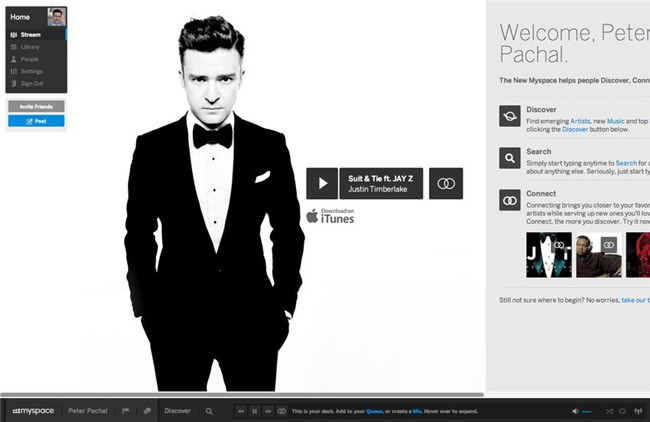Open Peter Pachal profile in bottom bar

point(88,411)
